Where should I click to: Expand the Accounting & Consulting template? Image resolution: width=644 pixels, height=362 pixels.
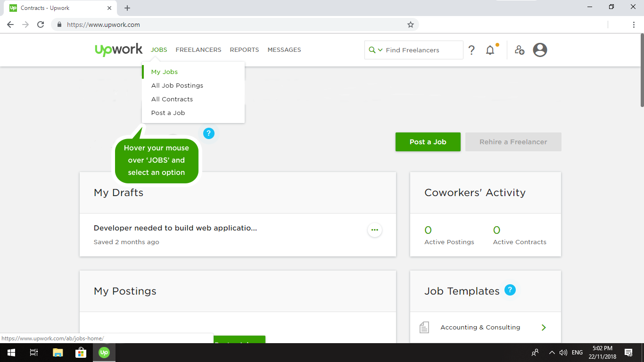pos(544,327)
